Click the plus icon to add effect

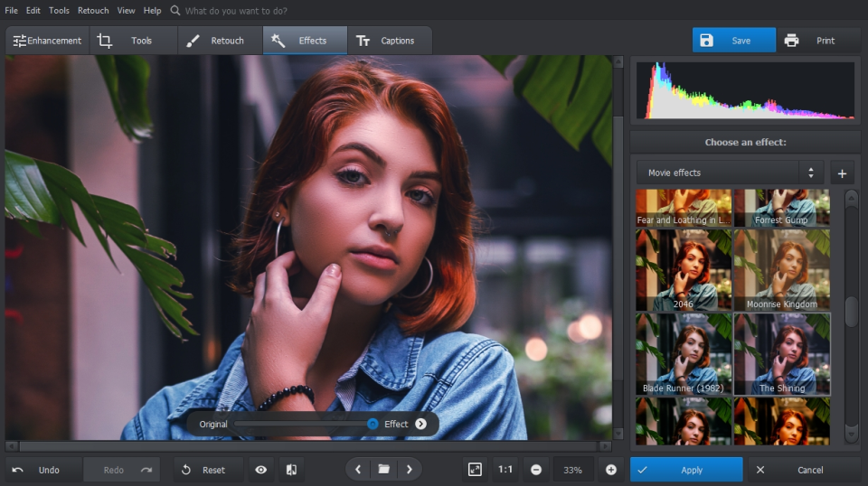pos(841,173)
